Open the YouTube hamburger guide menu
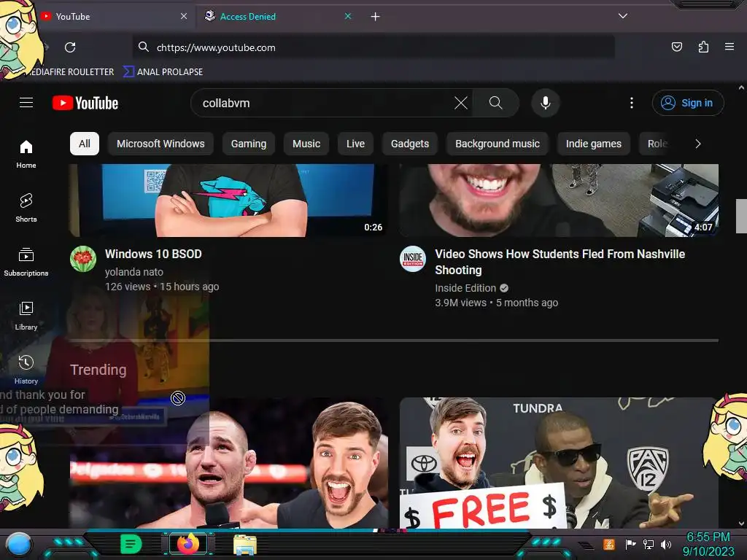 (26, 103)
